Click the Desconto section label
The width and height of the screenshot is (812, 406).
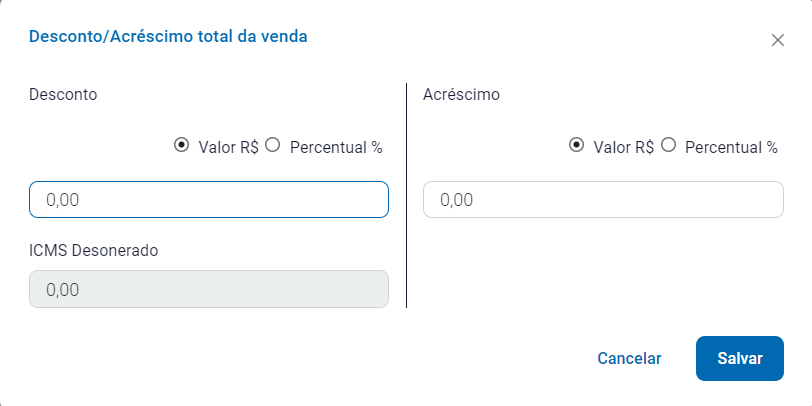tap(63, 95)
